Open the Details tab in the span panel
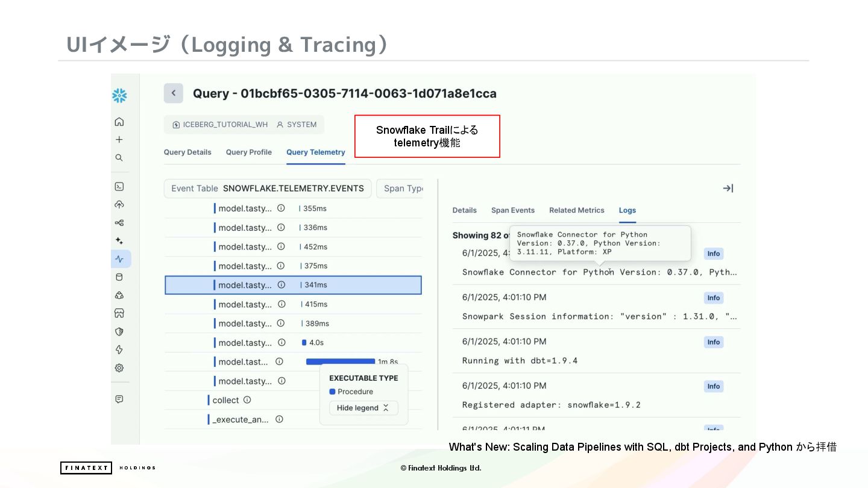This screenshot has height=488, width=868. [x=465, y=210]
